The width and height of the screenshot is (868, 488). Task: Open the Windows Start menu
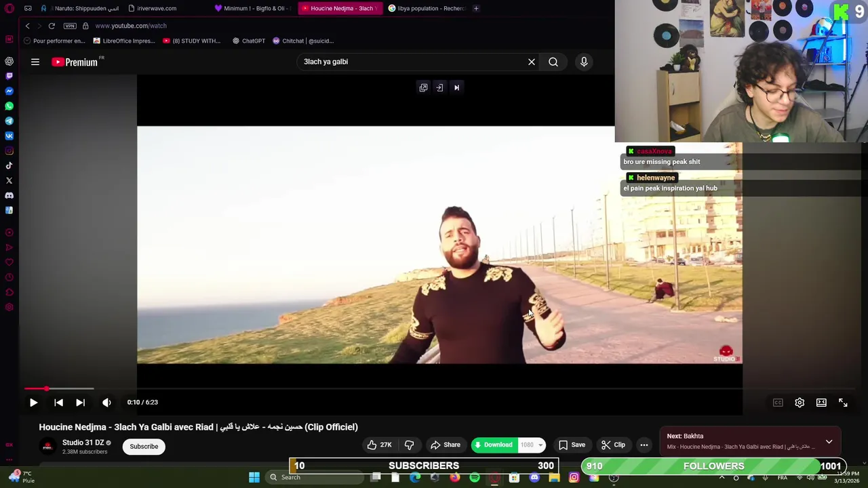tap(254, 477)
